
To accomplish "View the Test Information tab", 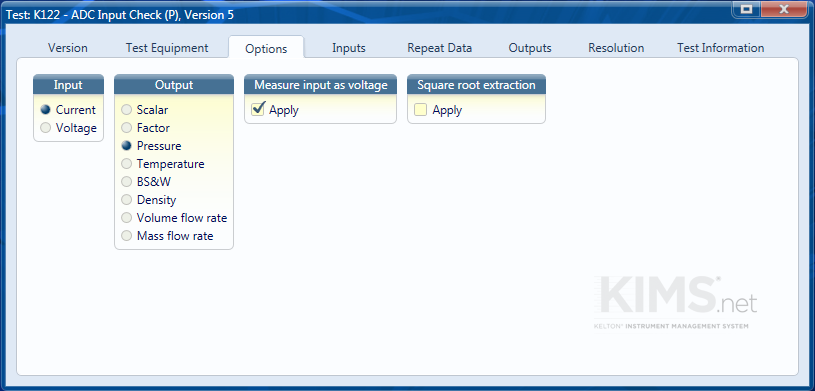I will [720, 48].
